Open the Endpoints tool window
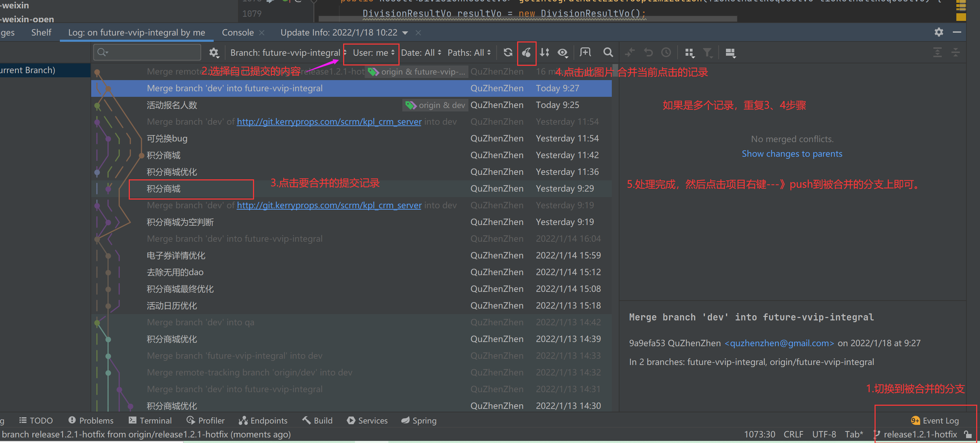The height and width of the screenshot is (443, 980). click(x=263, y=421)
